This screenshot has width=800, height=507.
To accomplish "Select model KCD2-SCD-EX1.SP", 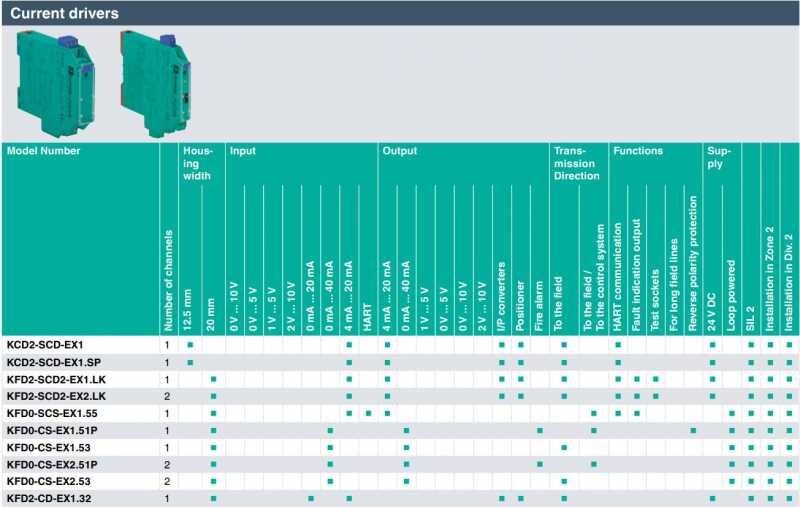I will point(54,362).
